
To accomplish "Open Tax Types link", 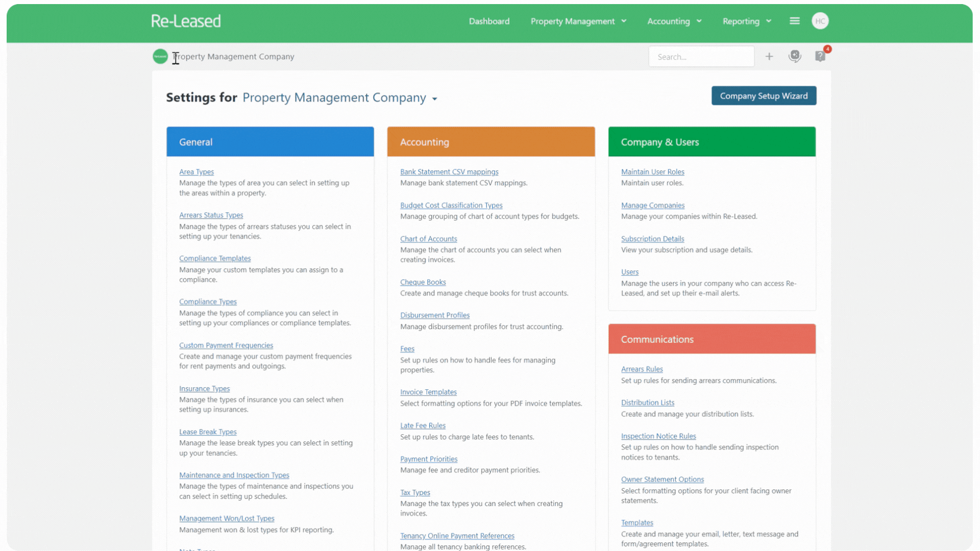I will pos(415,492).
